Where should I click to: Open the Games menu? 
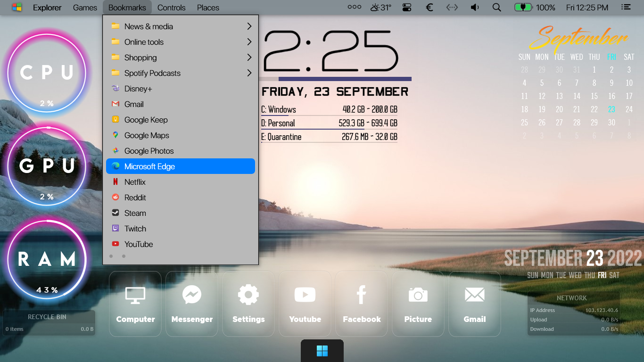[85, 8]
